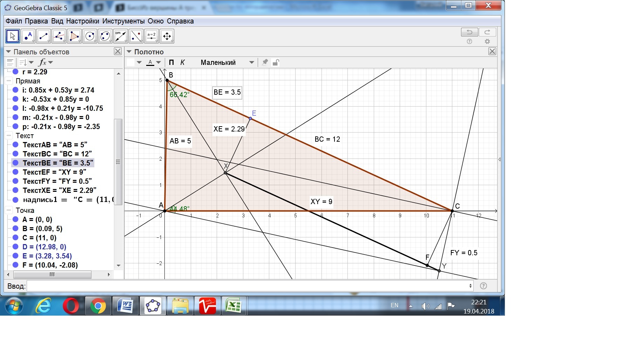Select the Move arrow tool

(x=13, y=36)
